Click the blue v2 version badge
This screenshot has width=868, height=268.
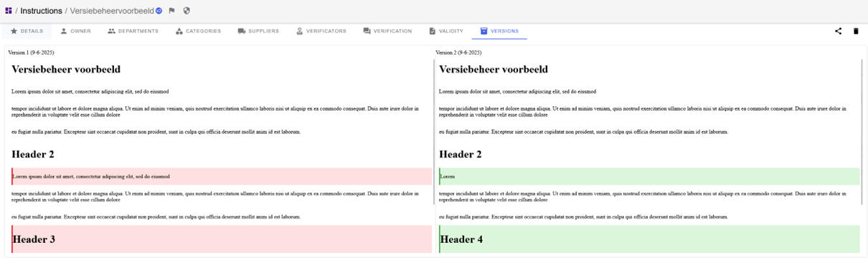click(x=159, y=11)
